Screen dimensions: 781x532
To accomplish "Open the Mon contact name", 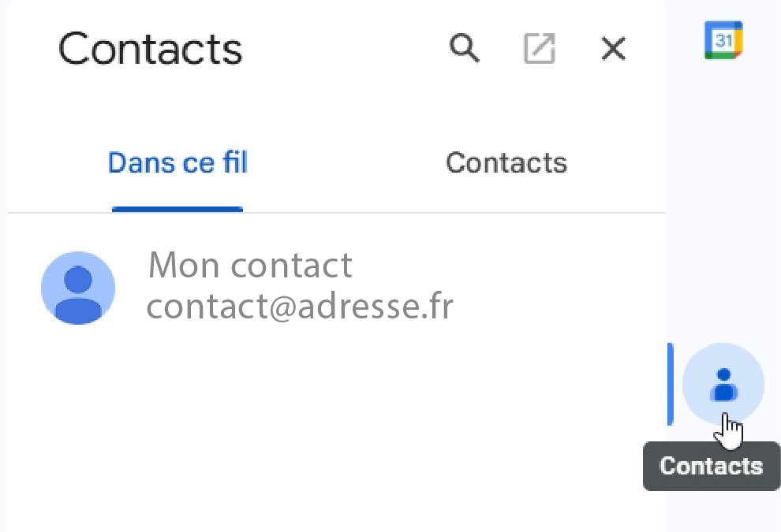I will coord(250,266).
